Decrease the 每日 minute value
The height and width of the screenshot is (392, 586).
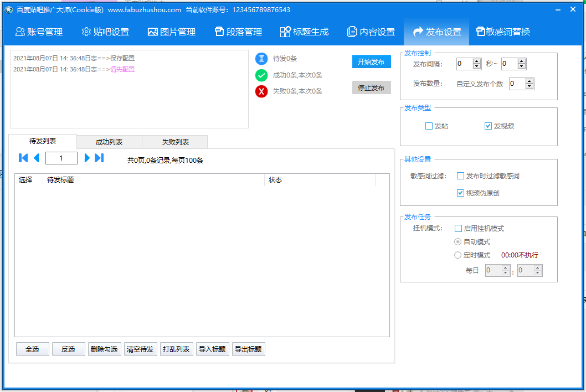click(x=538, y=273)
